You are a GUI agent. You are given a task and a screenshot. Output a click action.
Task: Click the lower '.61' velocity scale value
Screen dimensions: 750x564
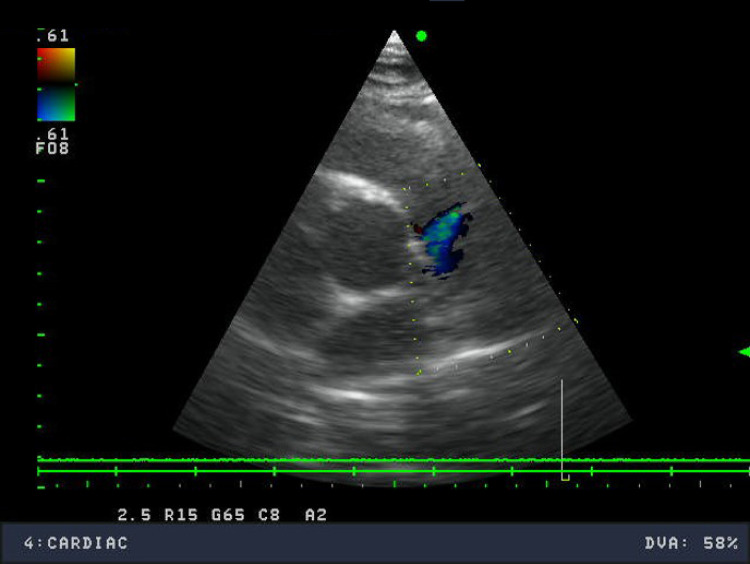pos(53,134)
